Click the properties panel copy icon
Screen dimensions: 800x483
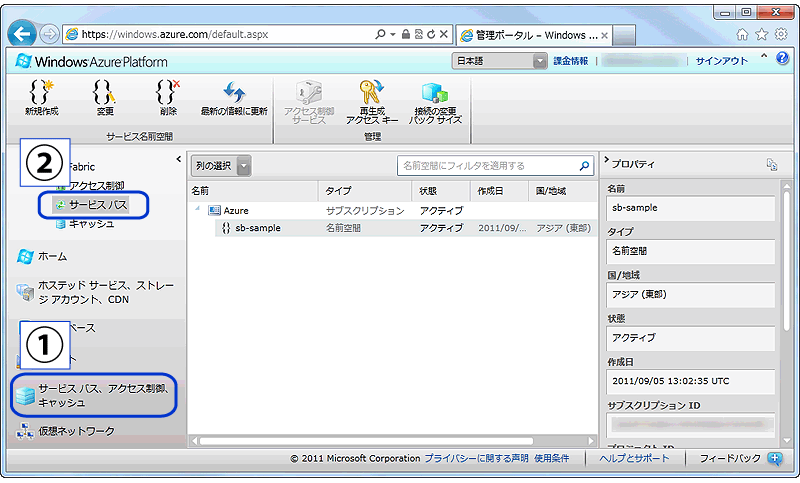772,164
